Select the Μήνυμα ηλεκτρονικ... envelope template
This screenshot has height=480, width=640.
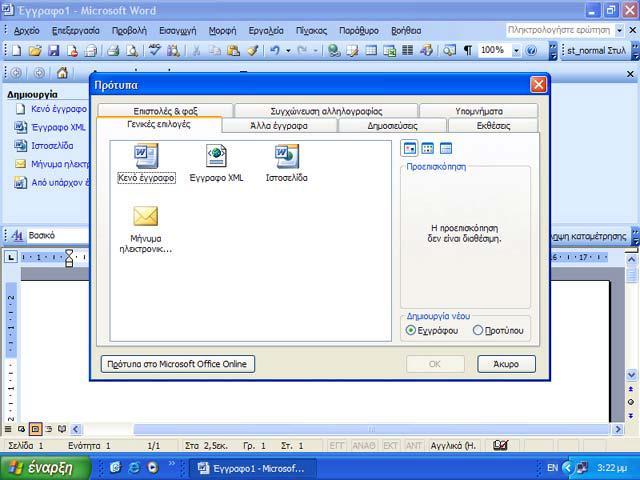(x=146, y=216)
